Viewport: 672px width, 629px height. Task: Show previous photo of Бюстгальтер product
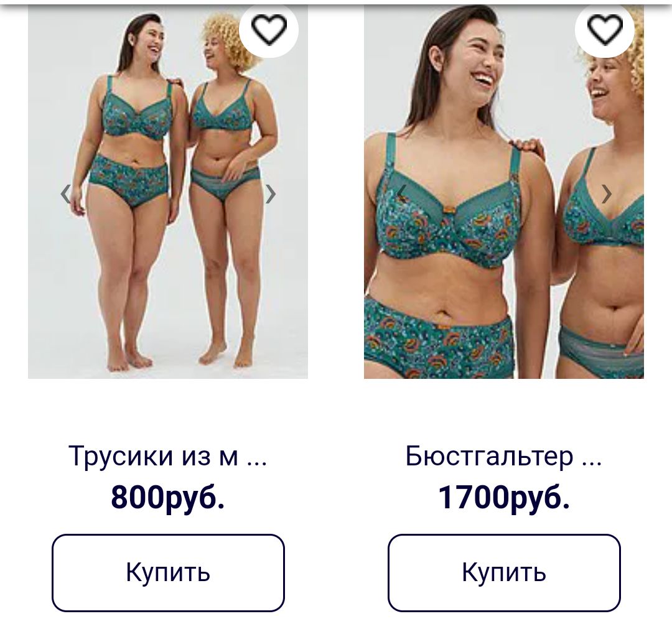point(401,193)
